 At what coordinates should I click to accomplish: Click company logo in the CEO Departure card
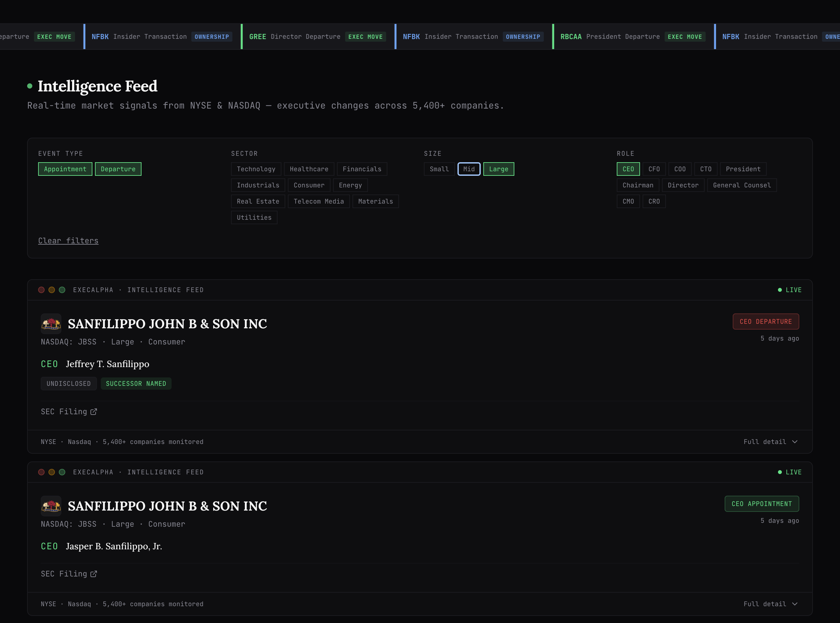[x=51, y=323]
